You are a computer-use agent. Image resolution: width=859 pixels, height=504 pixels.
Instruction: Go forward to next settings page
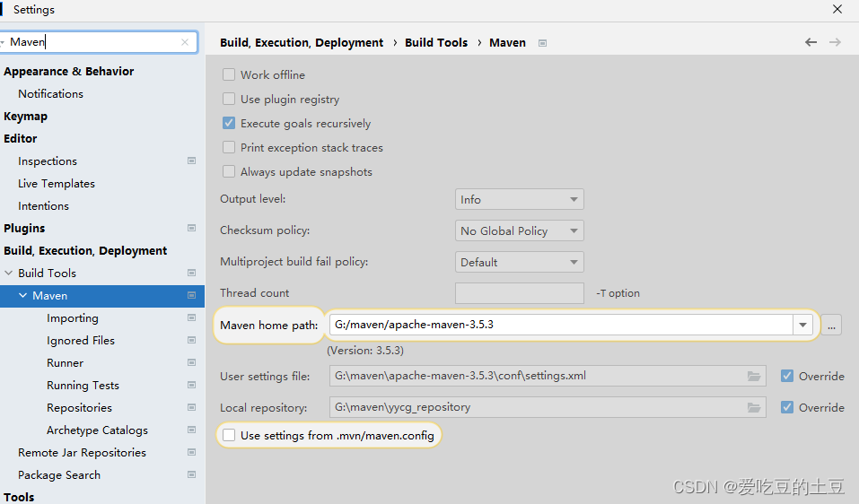835,42
